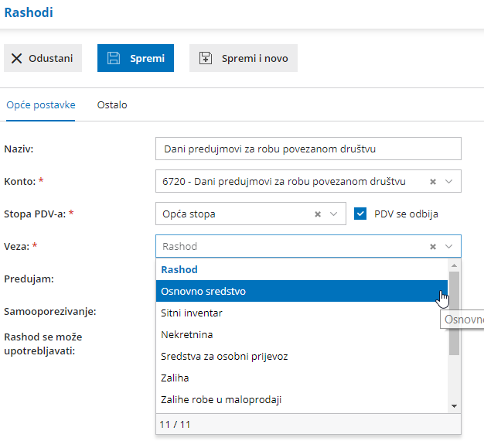Viewport: 484px width, 448px height.
Task: Toggle the PDV se odbija checkbox
Action: pos(360,214)
